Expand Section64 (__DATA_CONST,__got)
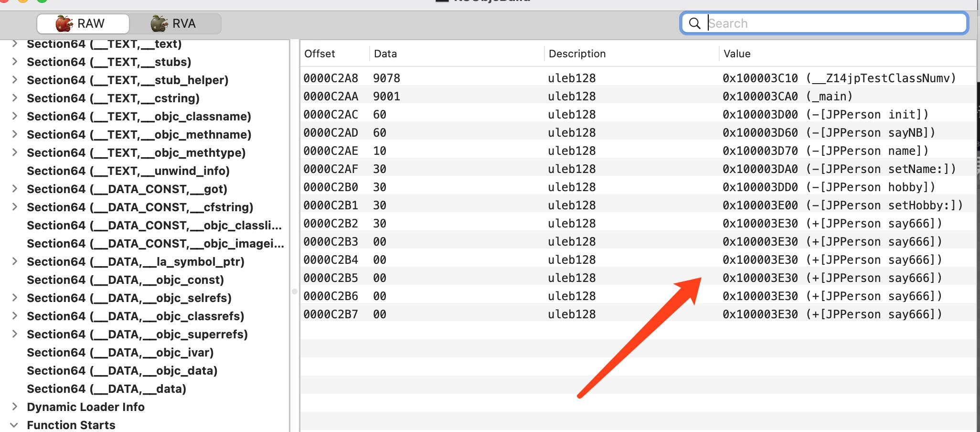The height and width of the screenshot is (432, 980). pyautogui.click(x=15, y=189)
